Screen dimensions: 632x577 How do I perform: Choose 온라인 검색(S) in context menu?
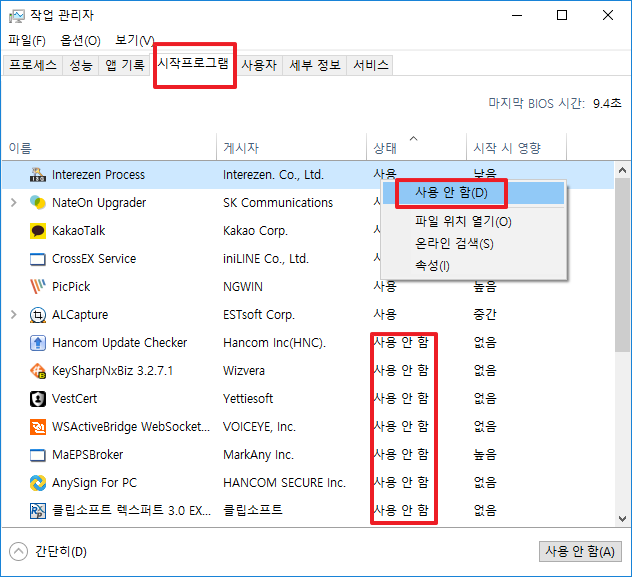coord(473,243)
